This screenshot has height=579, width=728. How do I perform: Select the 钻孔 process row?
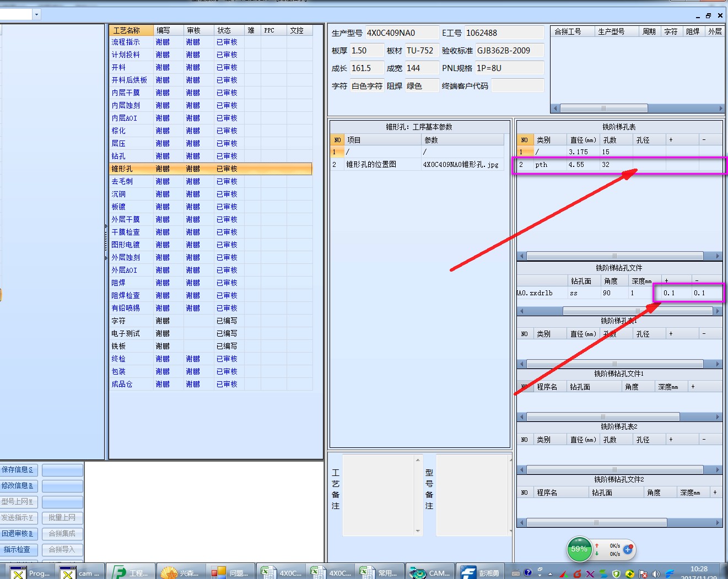point(211,156)
